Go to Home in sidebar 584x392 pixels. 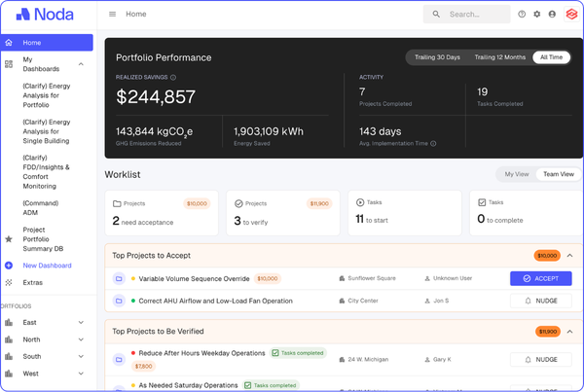47,43
